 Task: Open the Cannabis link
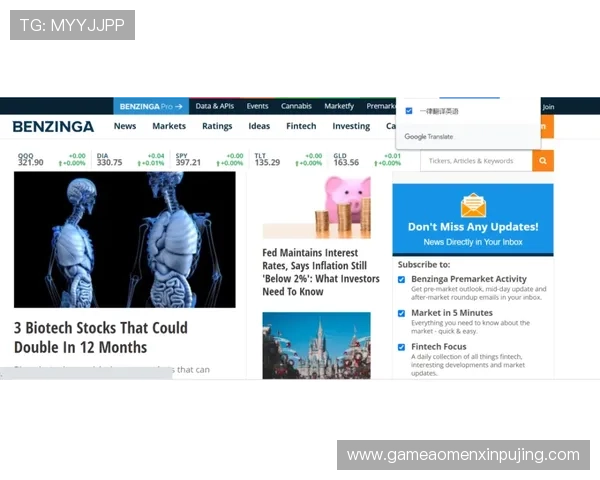click(x=296, y=106)
